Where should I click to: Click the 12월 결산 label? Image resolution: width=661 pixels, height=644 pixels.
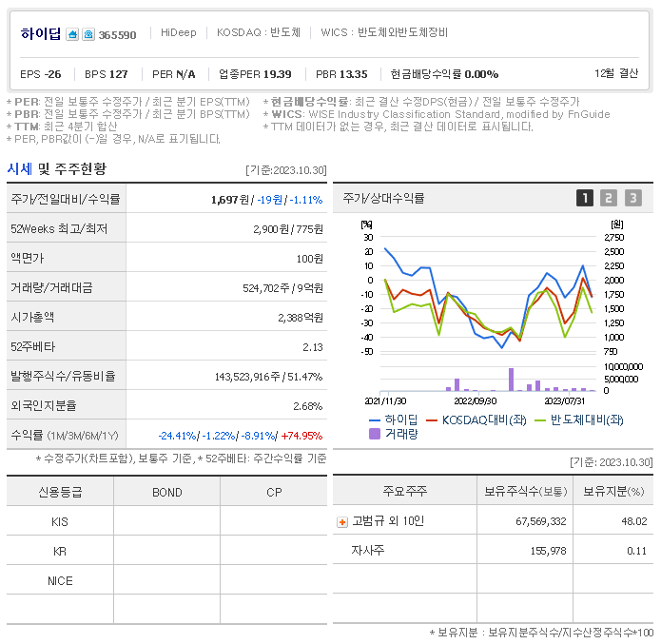(x=616, y=73)
